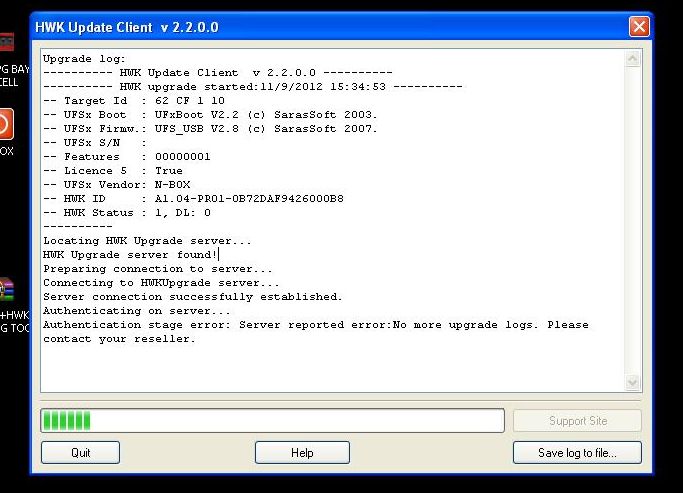Screen dimensions: 683x493
Task: Click the Quit button
Action: click(x=81, y=452)
